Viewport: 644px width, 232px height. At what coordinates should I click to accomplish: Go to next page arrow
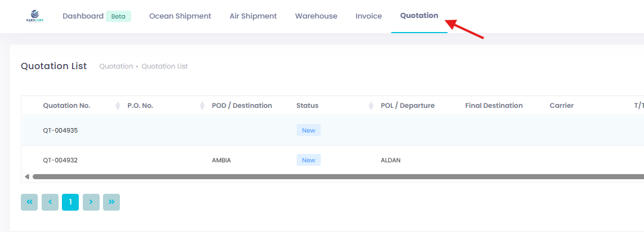click(91, 202)
